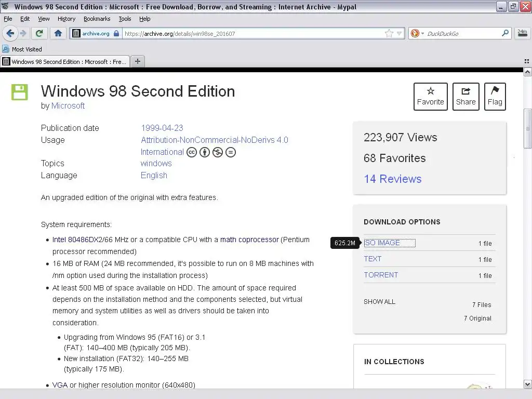Click the 7 Files link

[482, 304]
